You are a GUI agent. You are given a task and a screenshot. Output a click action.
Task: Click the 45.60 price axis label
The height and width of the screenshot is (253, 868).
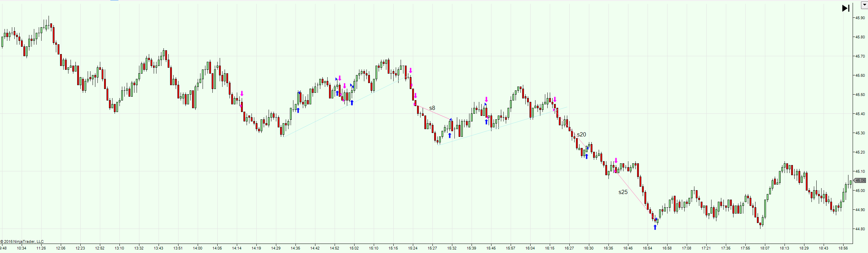[860, 75]
